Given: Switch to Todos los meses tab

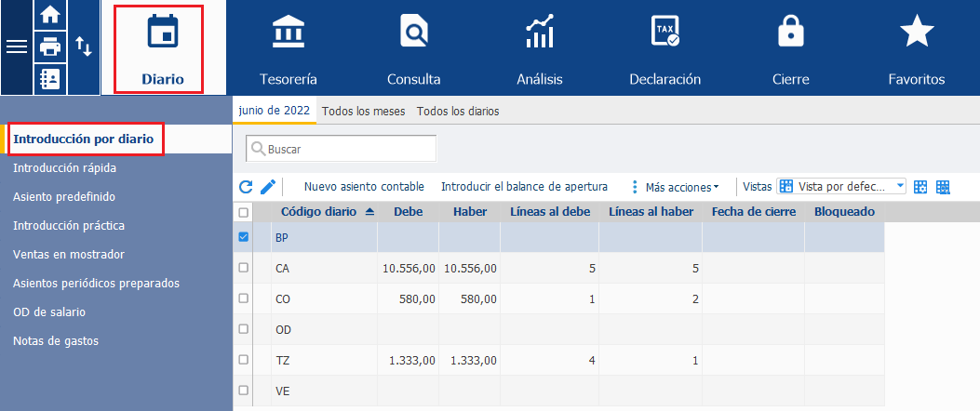Looking at the screenshot, I should click(364, 112).
